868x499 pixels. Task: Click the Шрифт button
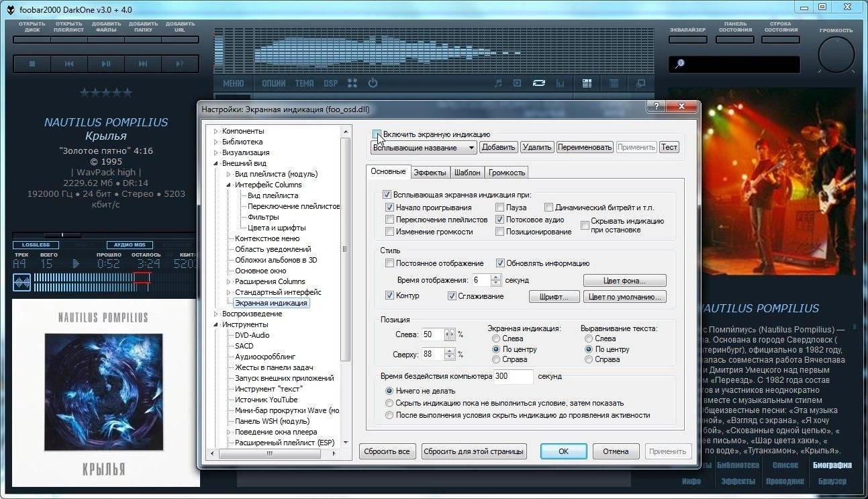tap(554, 297)
